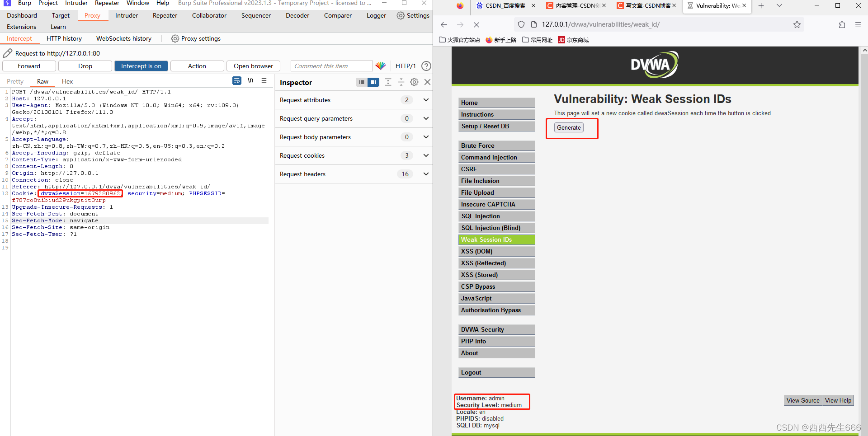Screen dimensions: 868x436
Task: Close CSDN_百度搜索 tab
Action: [x=533, y=6]
